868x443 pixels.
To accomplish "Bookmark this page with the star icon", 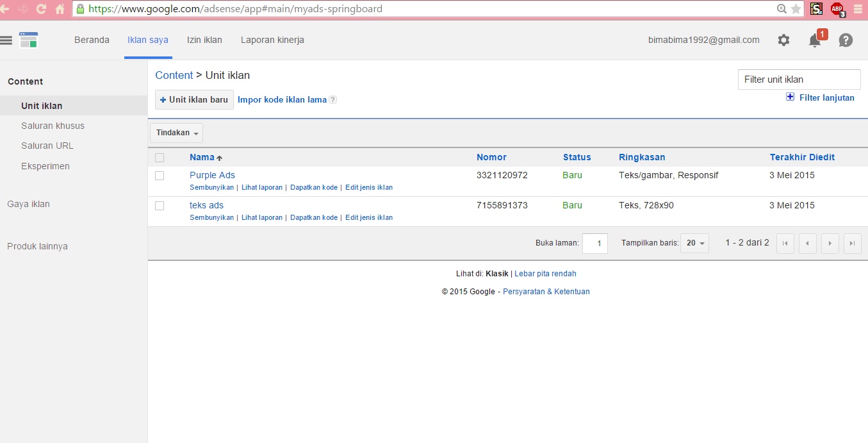I will pyautogui.click(x=796, y=9).
